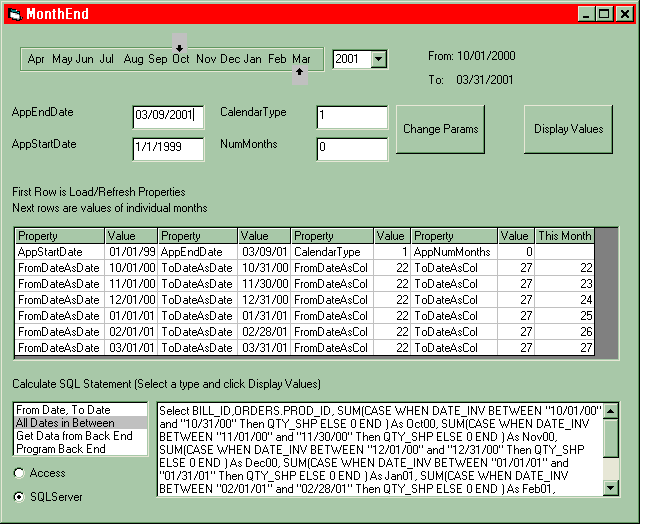646x526 pixels.
Task: Open the 2001 year dropdown
Action: (378, 59)
